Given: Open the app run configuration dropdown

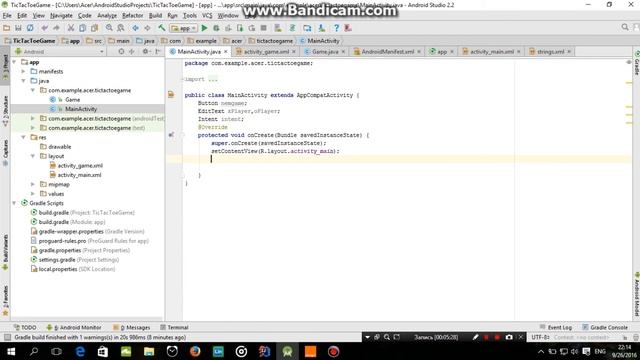Looking at the screenshot, I should pos(184,28).
